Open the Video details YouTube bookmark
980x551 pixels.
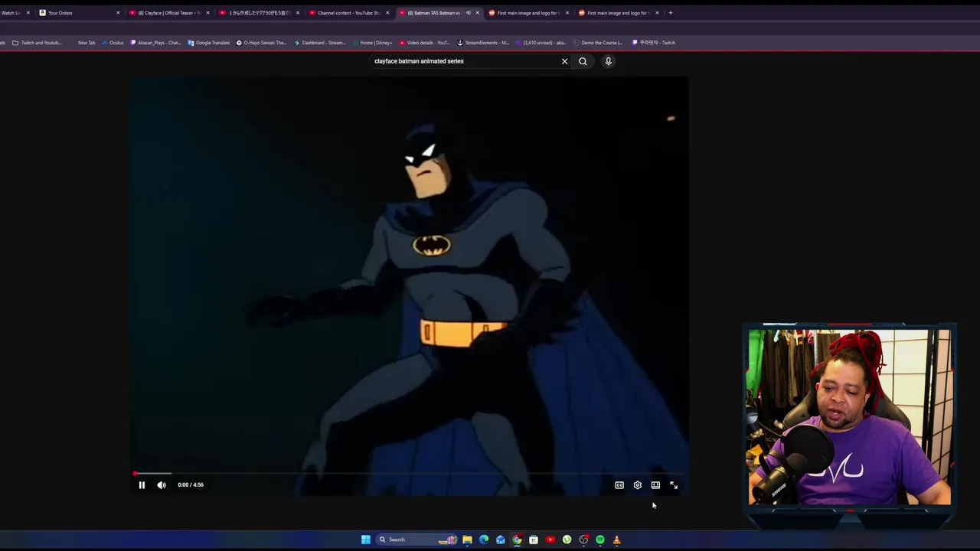tap(424, 43)
